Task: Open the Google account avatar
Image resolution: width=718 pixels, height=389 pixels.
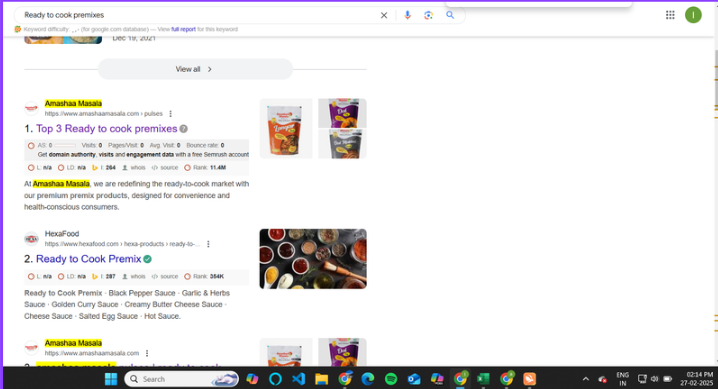Action: tap(693, 15)
